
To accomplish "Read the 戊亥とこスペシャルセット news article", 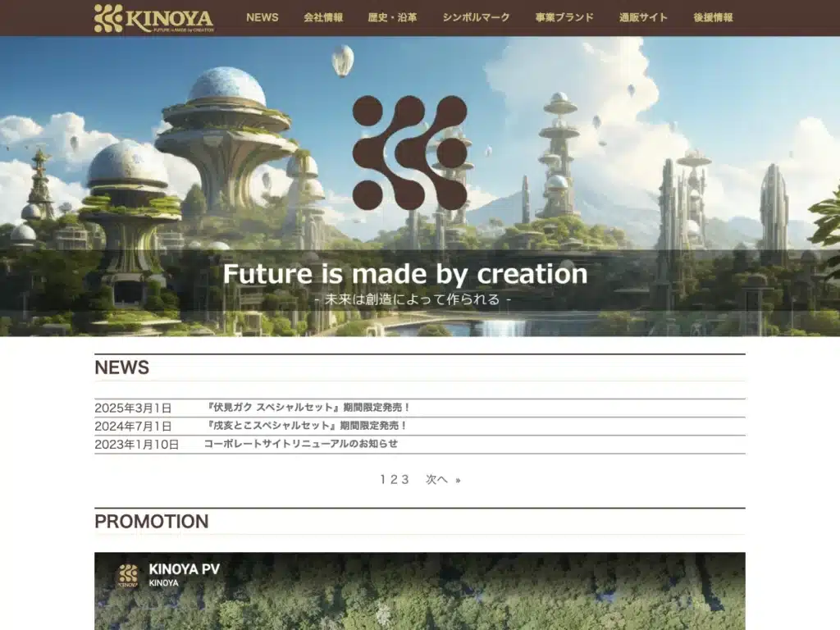I will pos(307,426).
